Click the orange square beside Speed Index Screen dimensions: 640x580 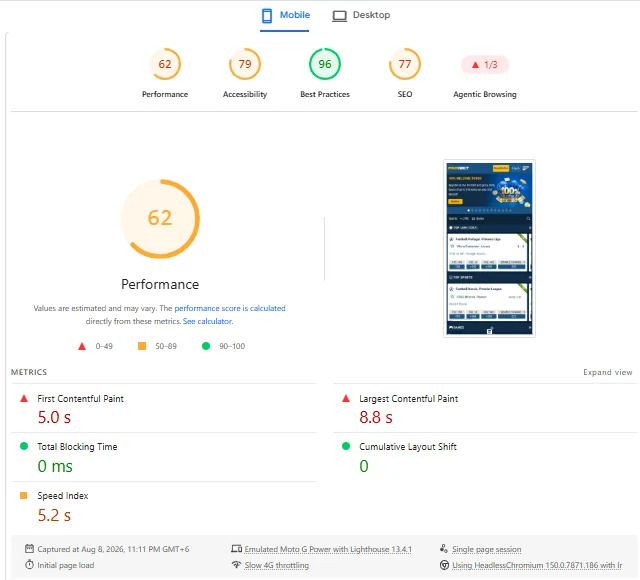(x=24, y=495)
